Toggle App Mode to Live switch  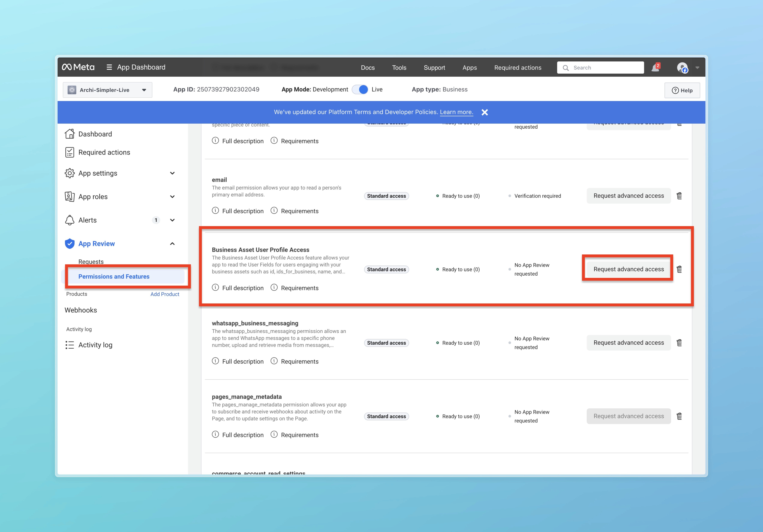click(360, 90)
